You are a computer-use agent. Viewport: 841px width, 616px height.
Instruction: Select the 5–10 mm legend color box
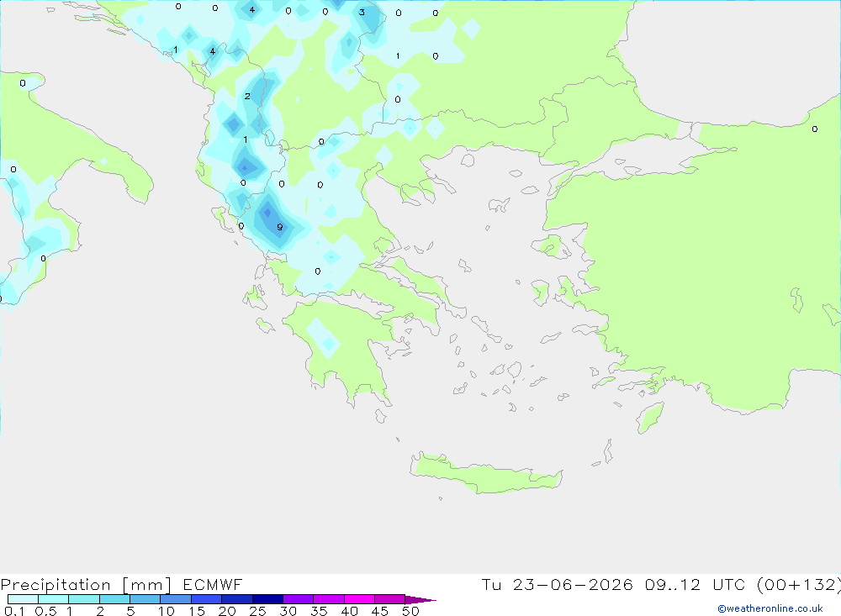point(145,599)
